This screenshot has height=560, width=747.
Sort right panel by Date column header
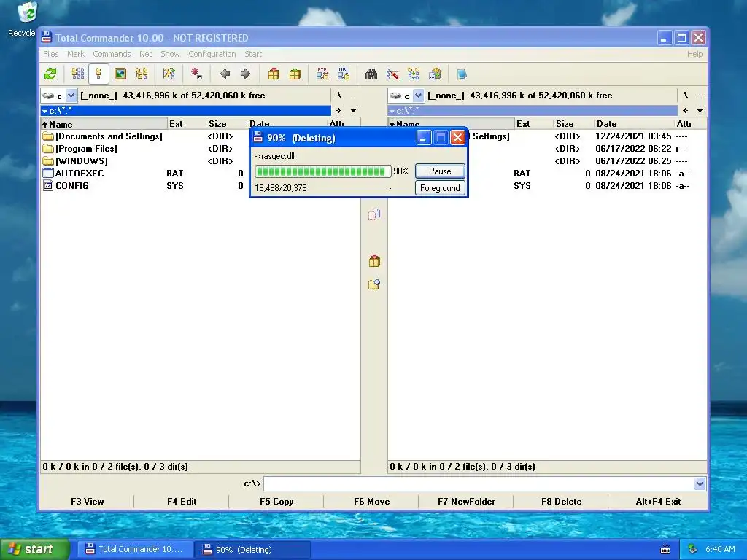point(635,124)
